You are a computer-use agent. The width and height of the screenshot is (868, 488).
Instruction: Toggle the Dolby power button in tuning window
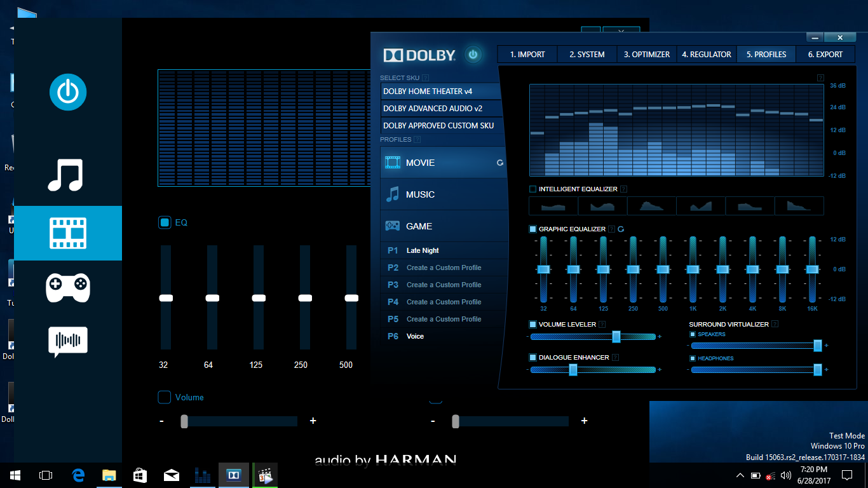click(473, 55)
